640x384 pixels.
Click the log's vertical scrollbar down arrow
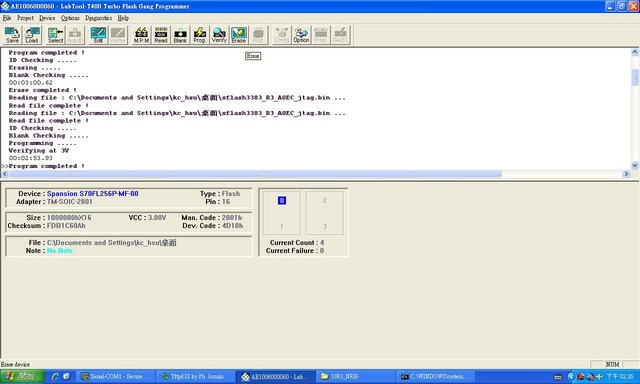[x=635, y=165]
